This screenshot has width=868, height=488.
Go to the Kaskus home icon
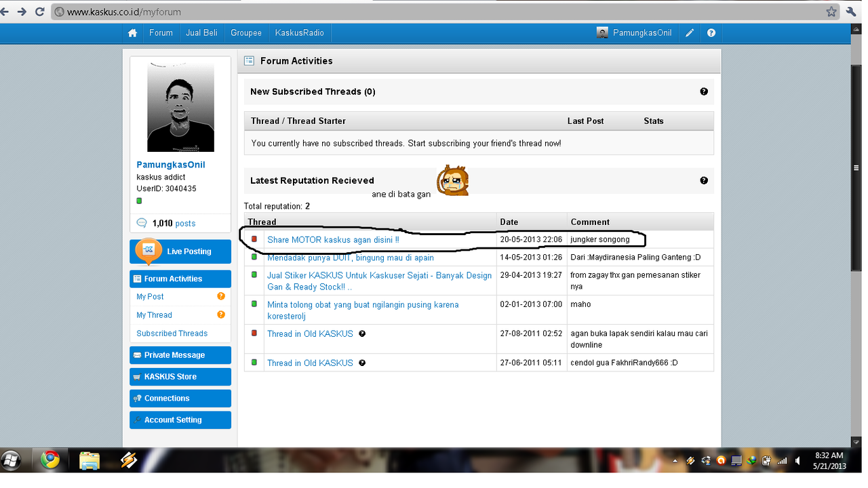(132, 33)
